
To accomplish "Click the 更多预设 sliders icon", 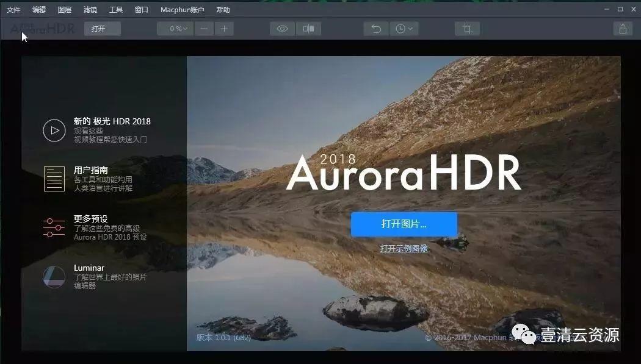I will point(54,227).
